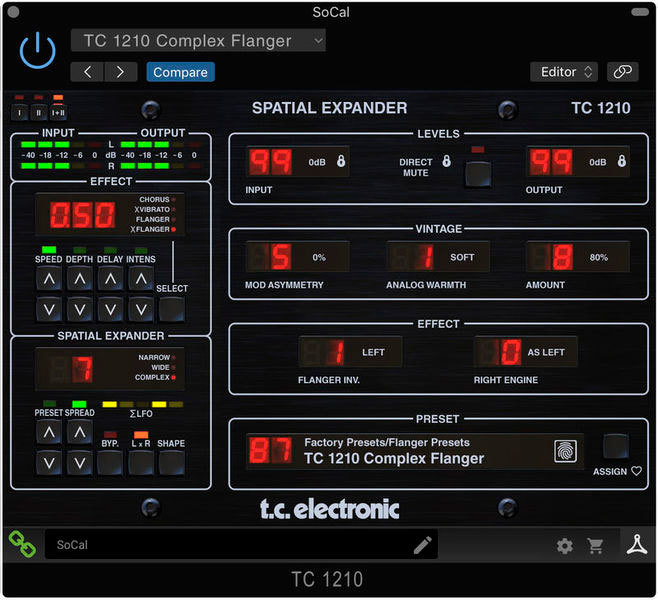This screenshot has height=600, width=658.
Task: Open settings gear in bottom bar
Action: (x=565, y=545)
